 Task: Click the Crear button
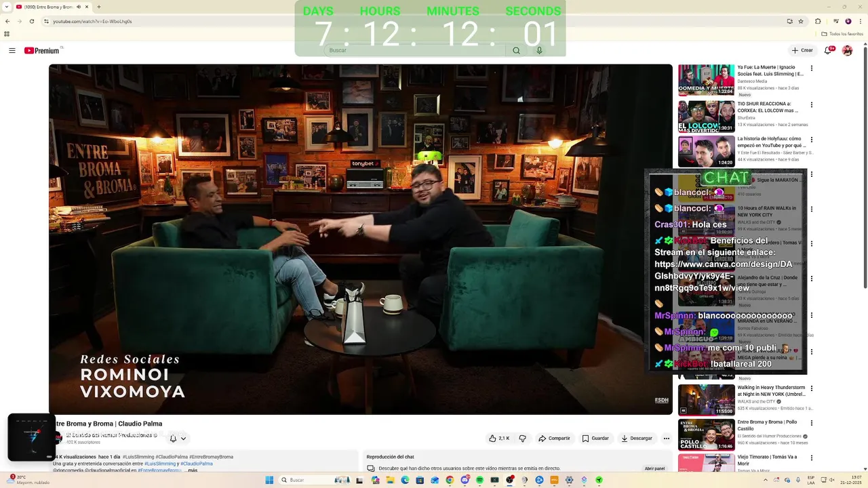click(x=802, y=50)
